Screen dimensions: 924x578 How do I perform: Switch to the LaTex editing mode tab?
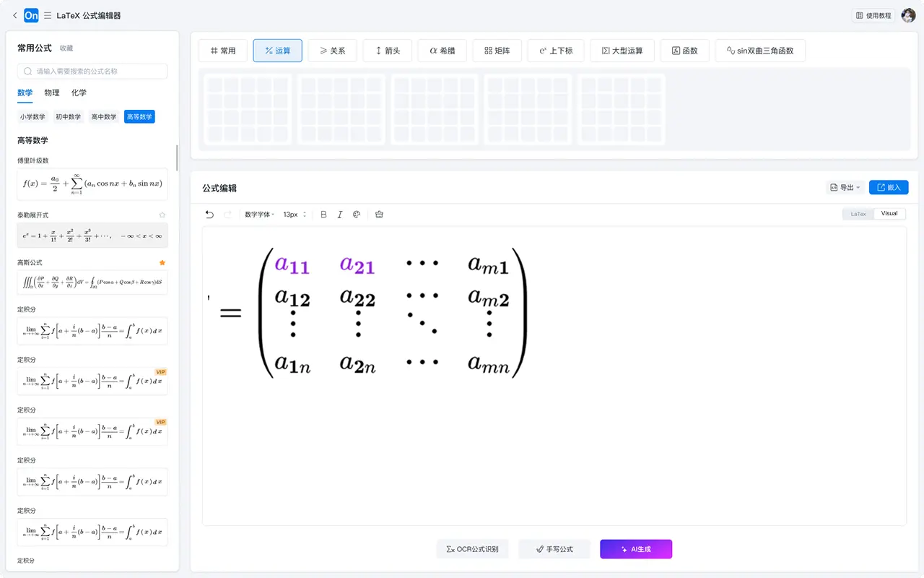coord(857,213)
